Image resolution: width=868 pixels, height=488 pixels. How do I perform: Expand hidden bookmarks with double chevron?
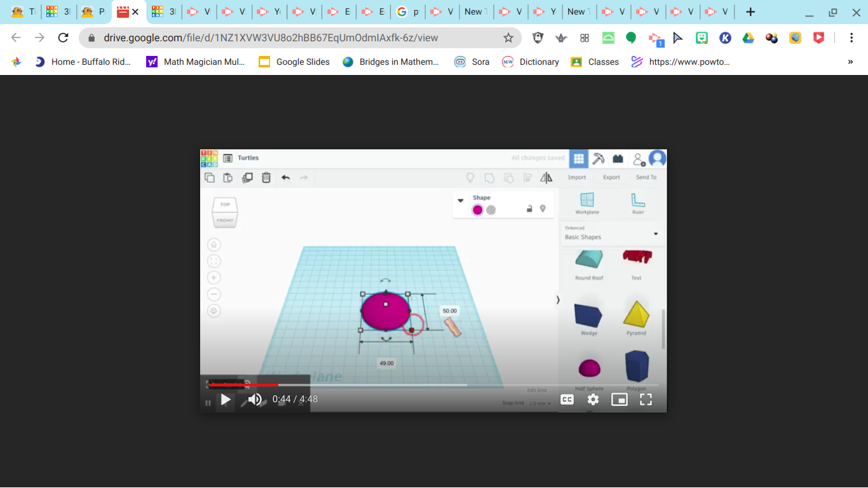850,62
